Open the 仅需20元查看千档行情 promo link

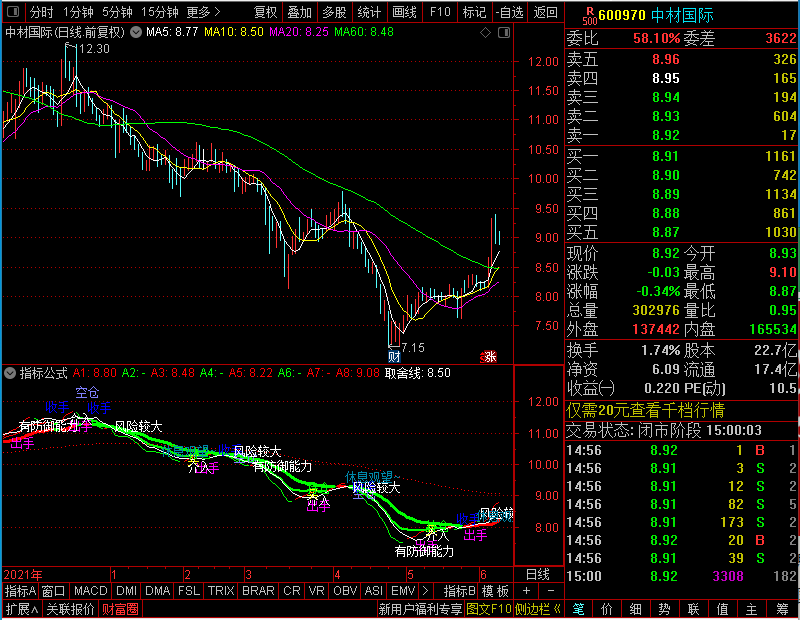click(645, 410)
